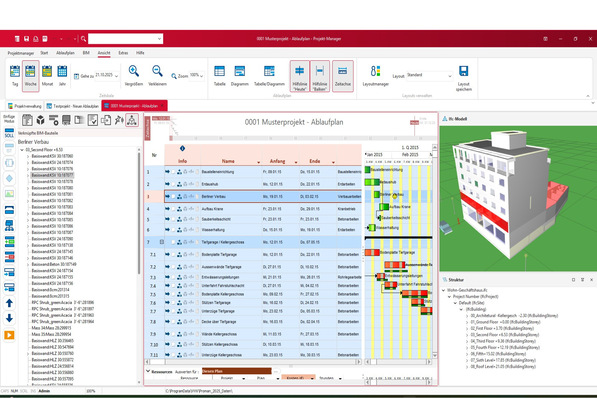
Task: Open the Projektmanager menu
Action: click(x=21, y=53)
